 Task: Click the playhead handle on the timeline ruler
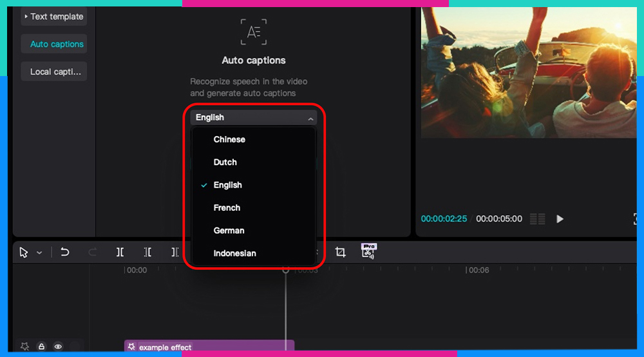click(x=286, y=270)
